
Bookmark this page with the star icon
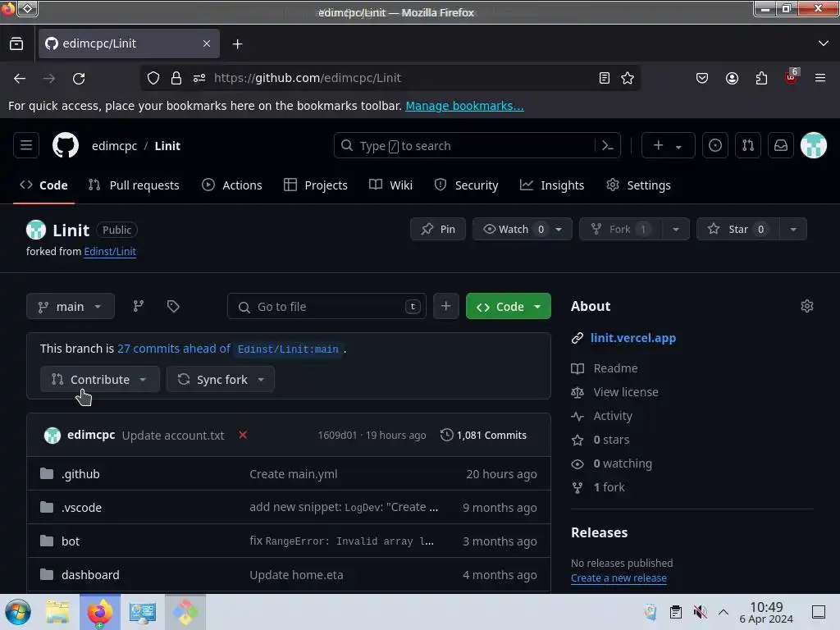[628, 78]
